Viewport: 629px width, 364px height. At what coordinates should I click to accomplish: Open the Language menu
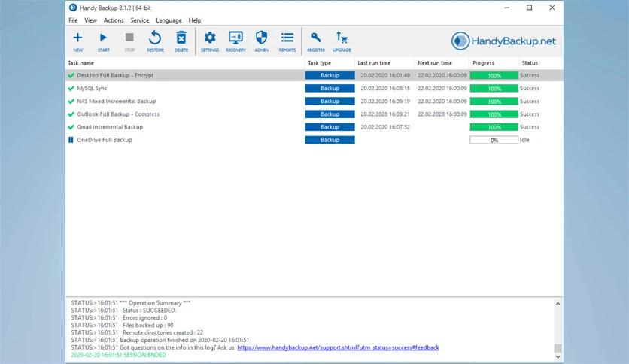[x=169, y=20]
